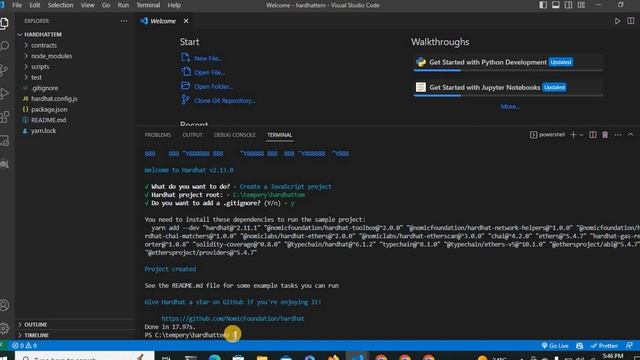Viewport: 640px width, 360px height.
Task: Switch to the Problems tab
Action: (x=158, y=135)
